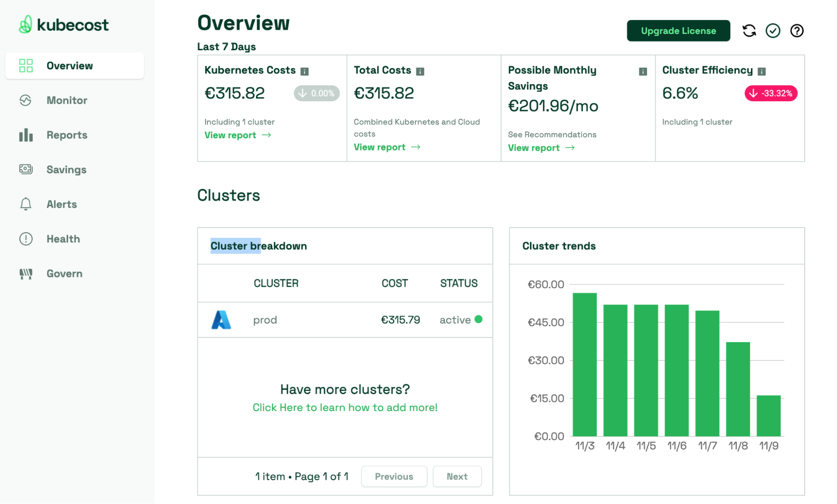Navigate to Alerts section
The height and width of the screenshot is (504, 837).
point(62,204)
